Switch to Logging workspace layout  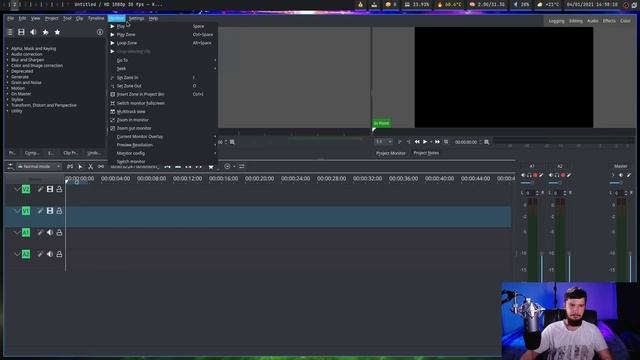[x=556, y=21]
